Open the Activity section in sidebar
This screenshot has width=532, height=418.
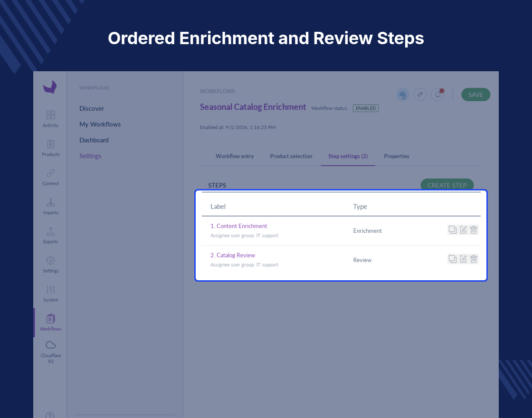50,119
